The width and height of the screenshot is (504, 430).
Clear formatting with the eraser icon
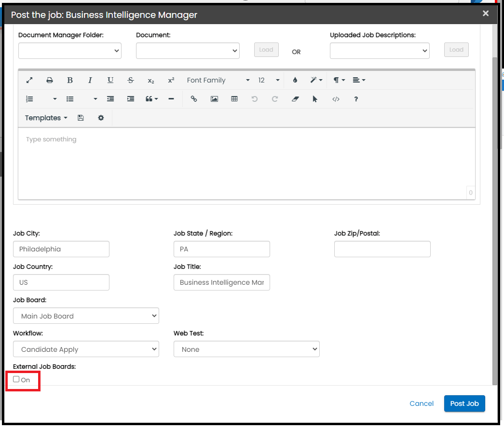coord(295,99)
